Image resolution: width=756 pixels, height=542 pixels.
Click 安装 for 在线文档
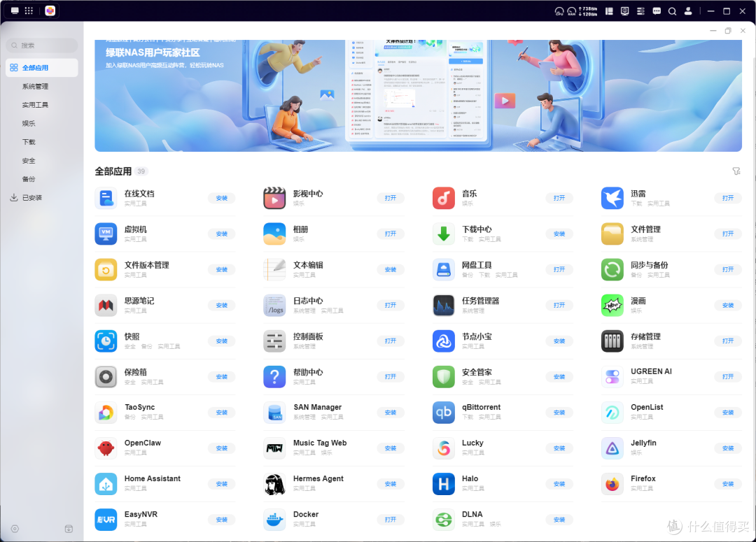pyautogui.click(x=222, y=198)
